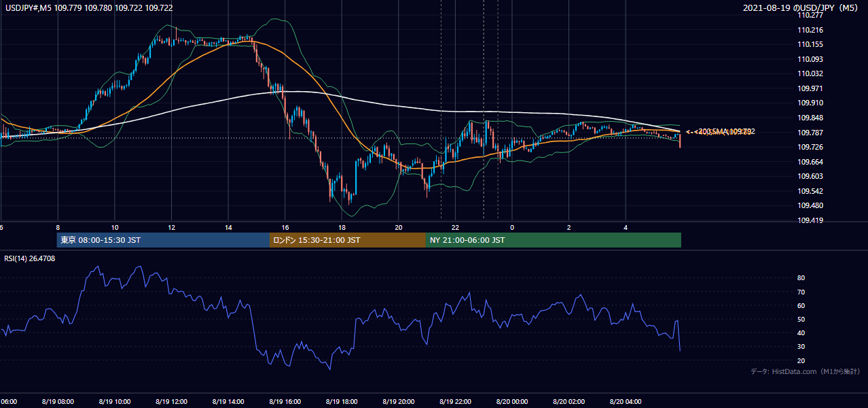Click the 109.971 price axis label
The image size is (868, 408).
coord(810,88)
